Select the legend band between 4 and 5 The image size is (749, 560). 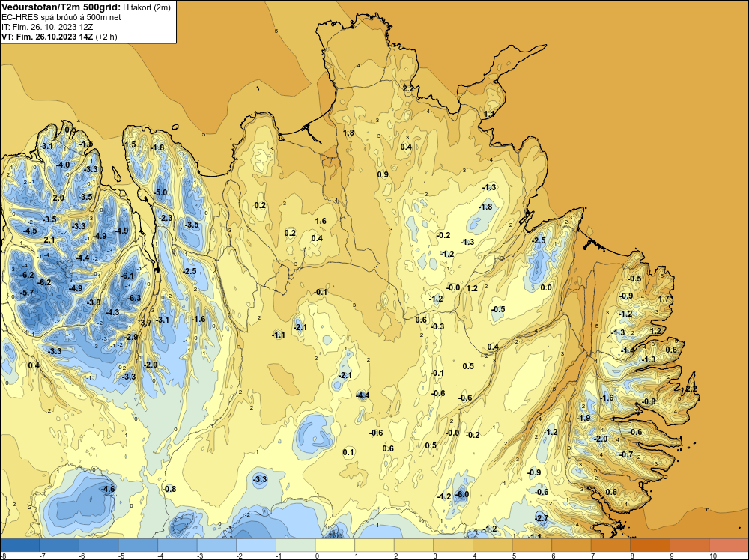(x=493, y=545)
